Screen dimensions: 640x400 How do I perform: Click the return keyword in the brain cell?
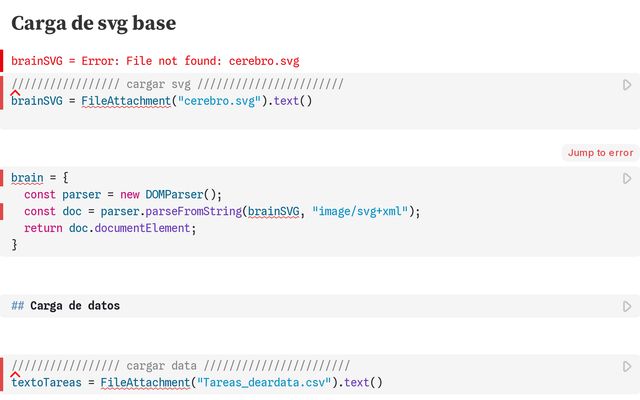[43, 228]
